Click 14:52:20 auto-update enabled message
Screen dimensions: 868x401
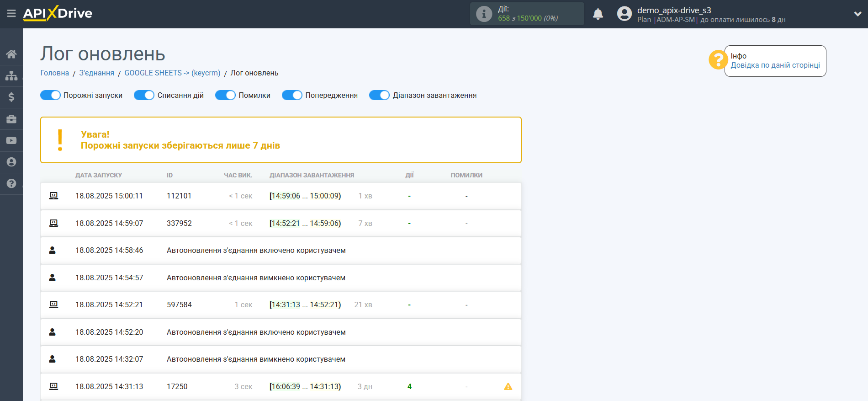pyautogui.click(x=256, y=332)
